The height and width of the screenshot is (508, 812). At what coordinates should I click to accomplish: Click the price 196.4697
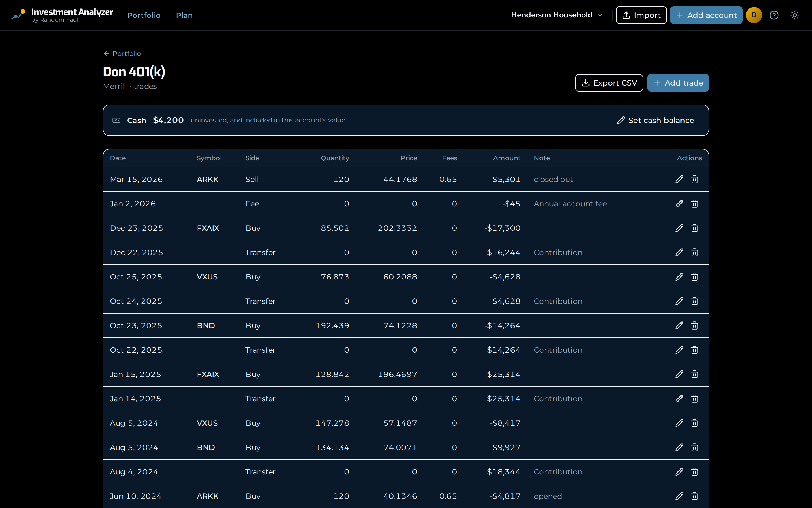(397, 374)
